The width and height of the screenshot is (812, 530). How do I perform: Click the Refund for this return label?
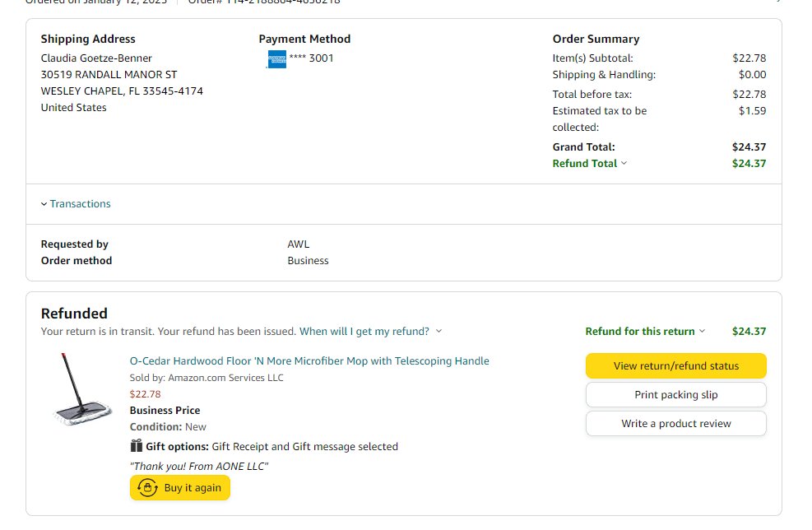[x=640, y=332]
